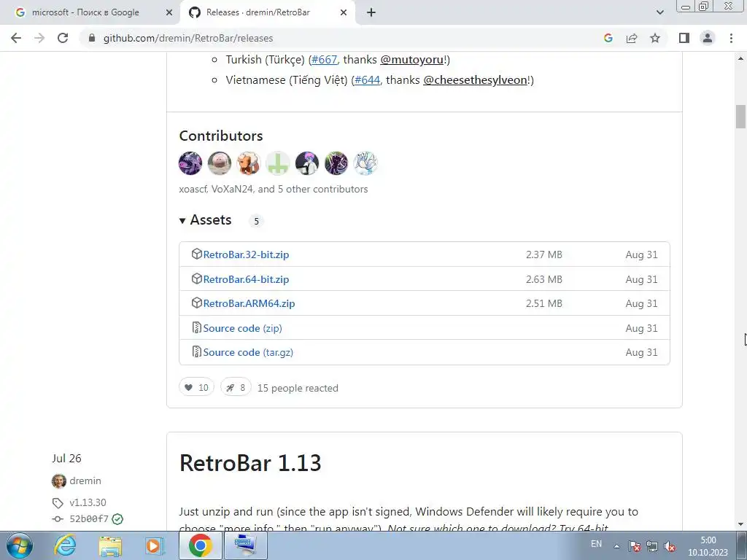Click the rocket reaction button
This screenshot has height=560, width=747.
236,388
